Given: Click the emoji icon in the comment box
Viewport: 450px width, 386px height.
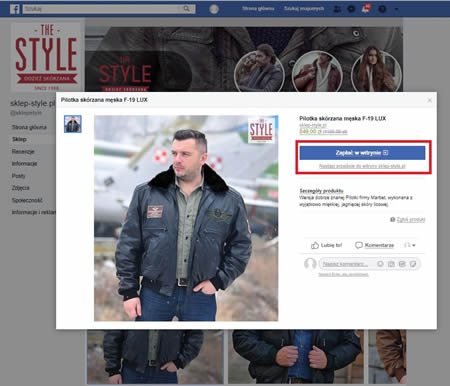Looking at the screenshot, I should pos(380,264).
